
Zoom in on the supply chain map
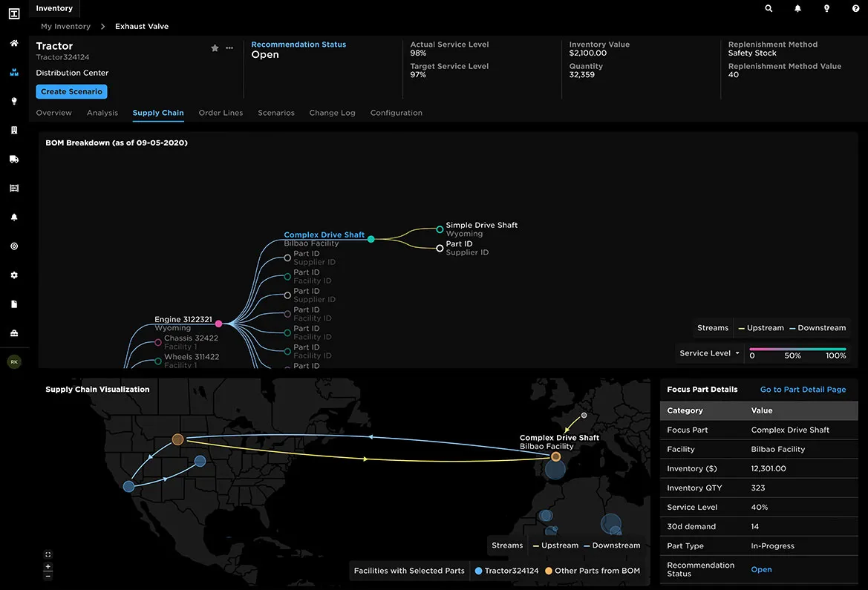(x=48, y=567)
